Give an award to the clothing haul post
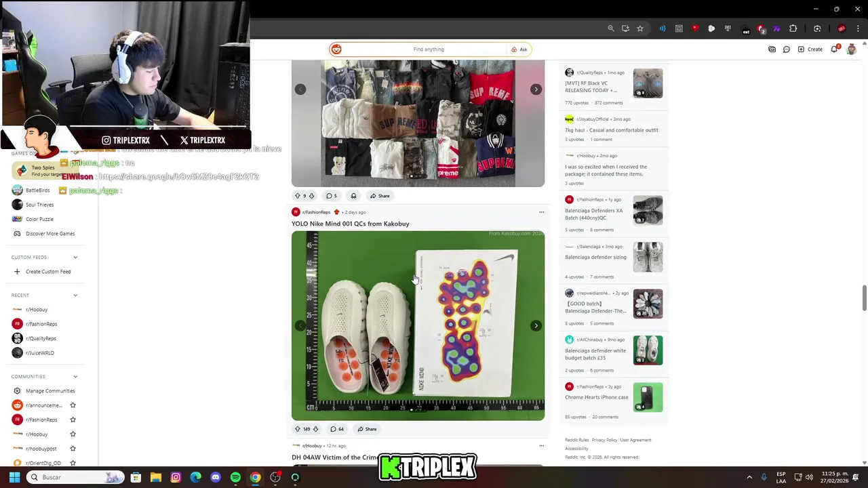This screenshot has width=868, height=488. [x=353, y=196]
